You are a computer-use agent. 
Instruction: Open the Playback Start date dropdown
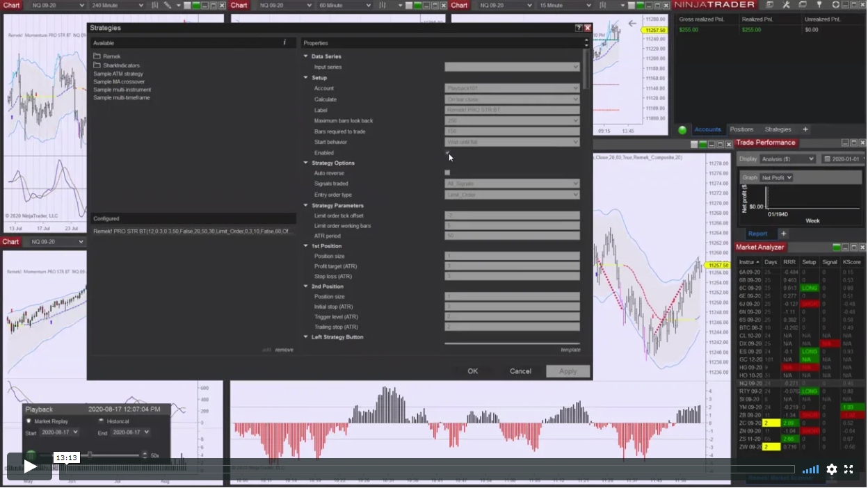pyautogui.click(x=59, y=432)
